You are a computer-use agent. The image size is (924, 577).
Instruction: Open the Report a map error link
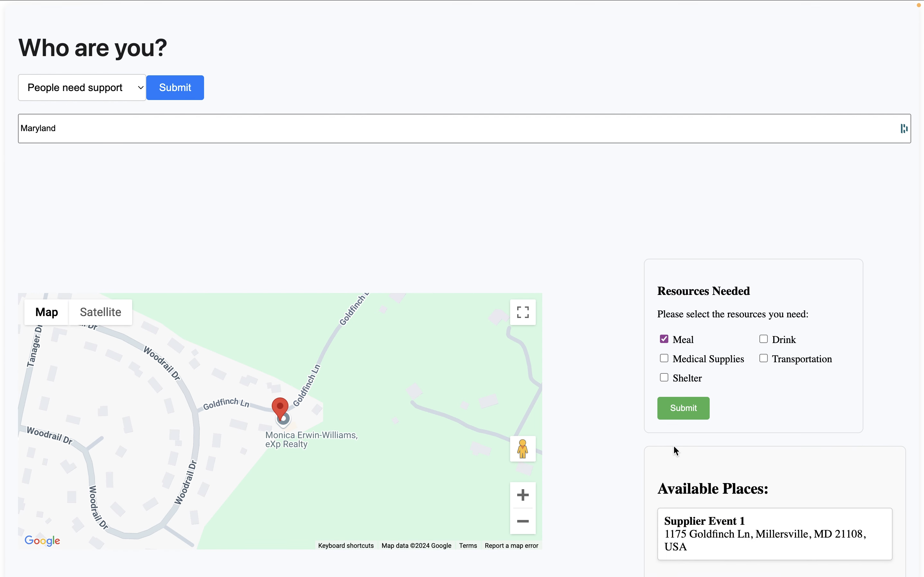pos(511,546)
